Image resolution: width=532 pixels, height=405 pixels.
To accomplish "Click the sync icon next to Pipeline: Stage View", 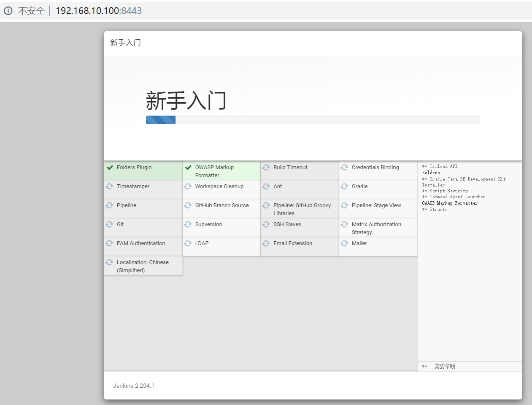I will coord(345,205).
